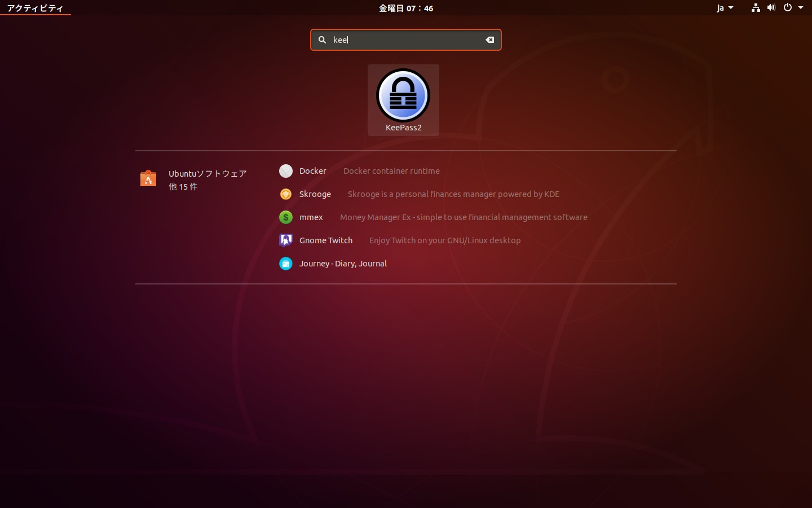Click the Ubuntu Software orange bag icon
Image resolution: width=812 pixels, height=508 pixels.
tap(148, 178)
